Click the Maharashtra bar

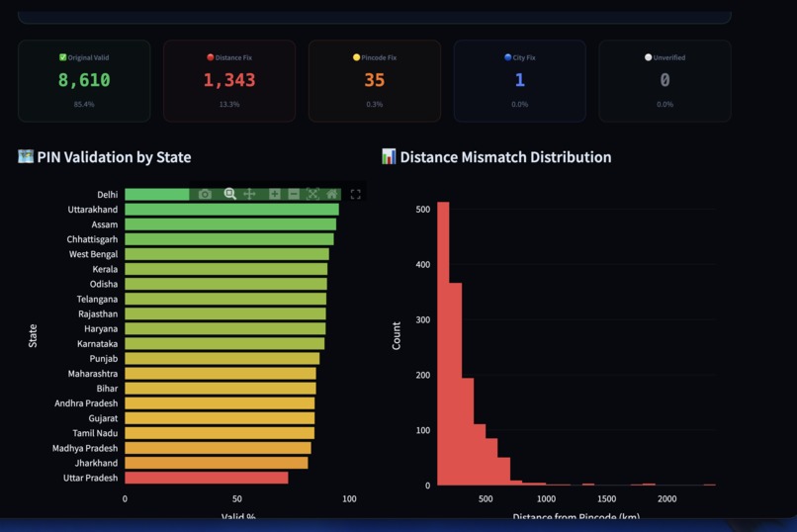(221, 374)
